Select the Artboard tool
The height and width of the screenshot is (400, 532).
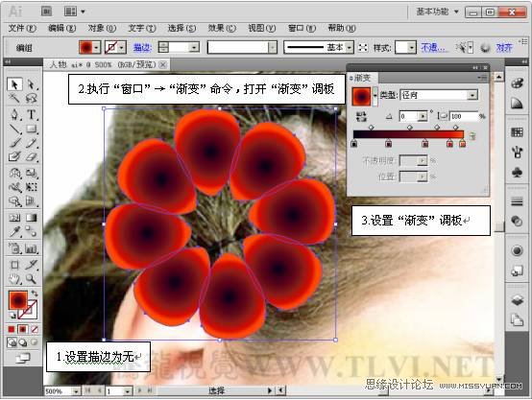[x=14, y=265]
